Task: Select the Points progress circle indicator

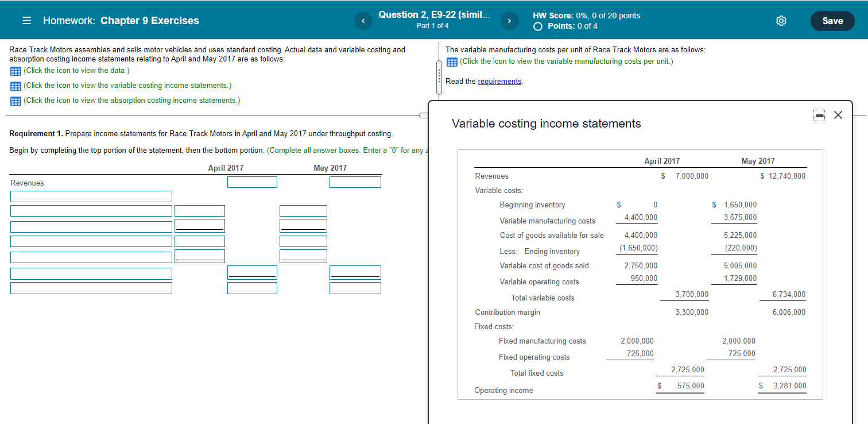Action: [537, 25]
